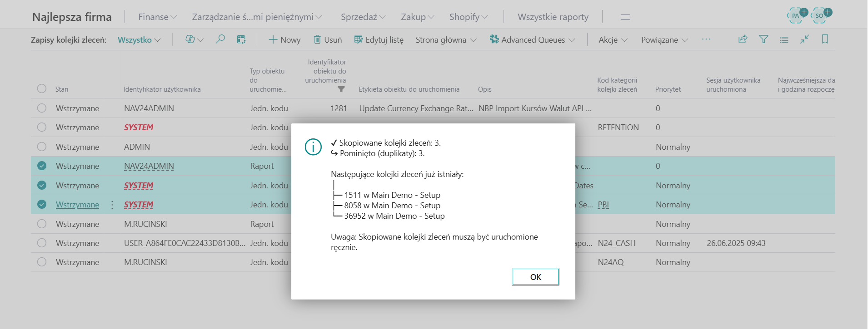
Task: Click the share icon in toolbar
Action: click(x=743, y=39)
